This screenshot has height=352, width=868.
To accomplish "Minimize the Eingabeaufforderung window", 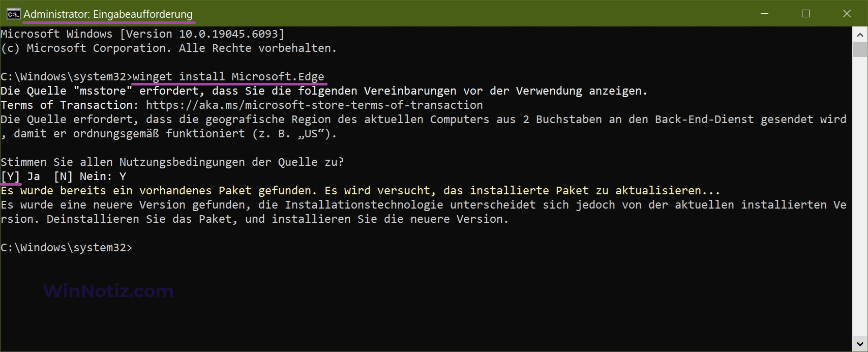I will pyautogui.click(x=764, y=14).
